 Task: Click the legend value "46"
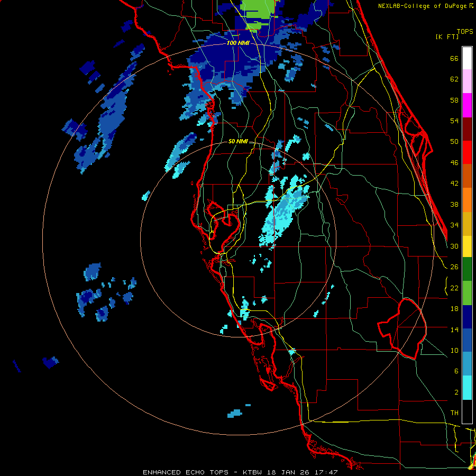[454, 163]
